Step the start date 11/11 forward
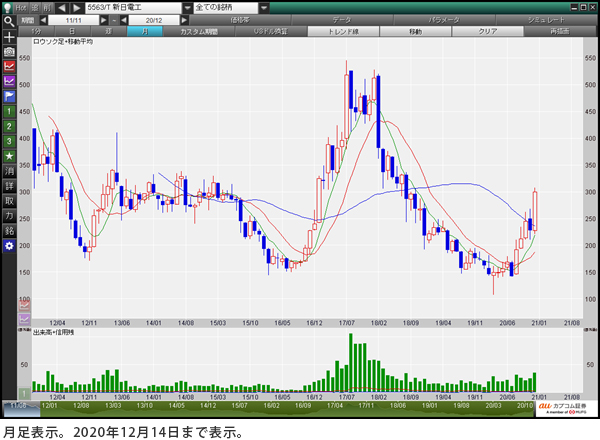Image resolution: width=600 pixels, height=440 pixels. (x=104, y=20)
